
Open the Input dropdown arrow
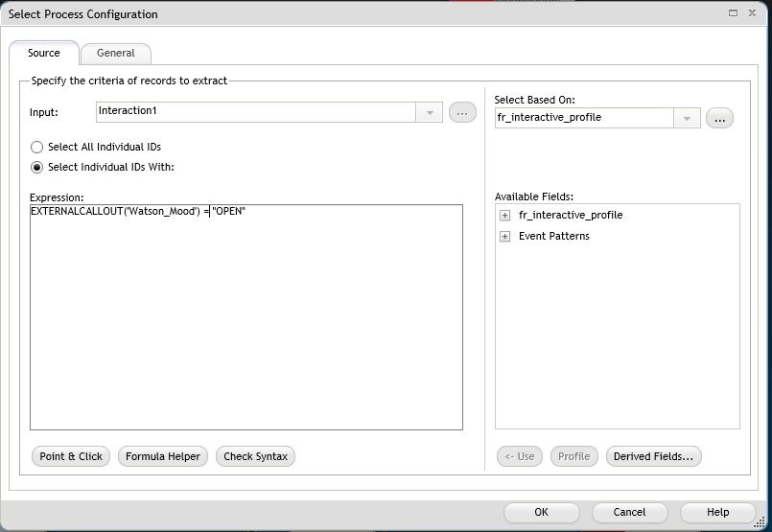click(x=430, y=113)
